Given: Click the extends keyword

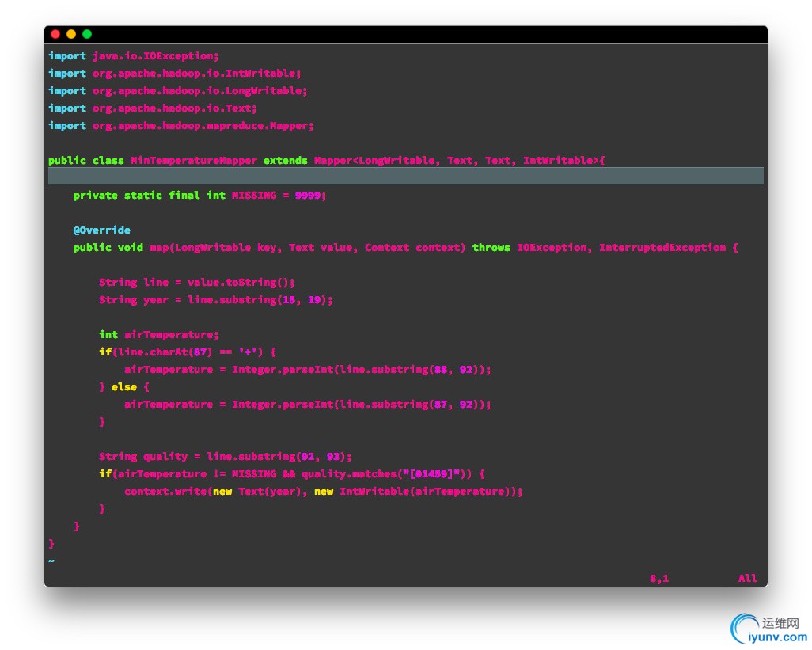Looking at the screenshot, I should click(286, 161).
